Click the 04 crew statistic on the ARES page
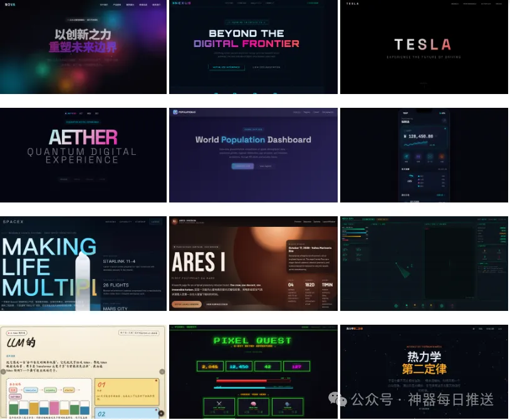Image resolution: width=510 pixels, height=420 pixels. 291,285
